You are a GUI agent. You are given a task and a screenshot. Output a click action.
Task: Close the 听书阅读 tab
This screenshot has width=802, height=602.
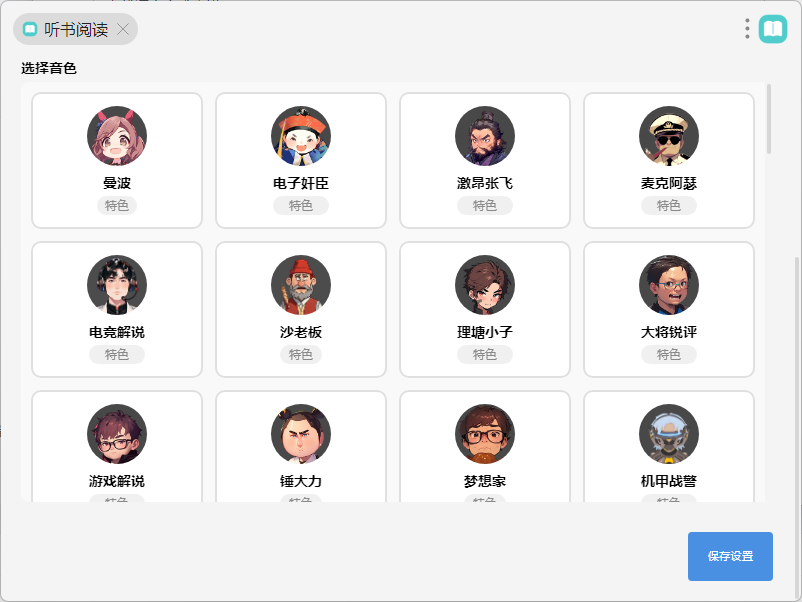pos(123,29)
